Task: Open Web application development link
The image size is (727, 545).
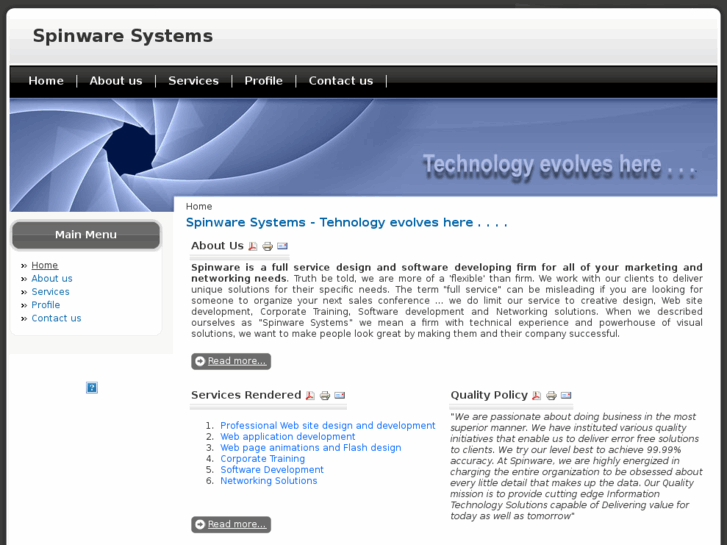Action: [x=288, y=437]
